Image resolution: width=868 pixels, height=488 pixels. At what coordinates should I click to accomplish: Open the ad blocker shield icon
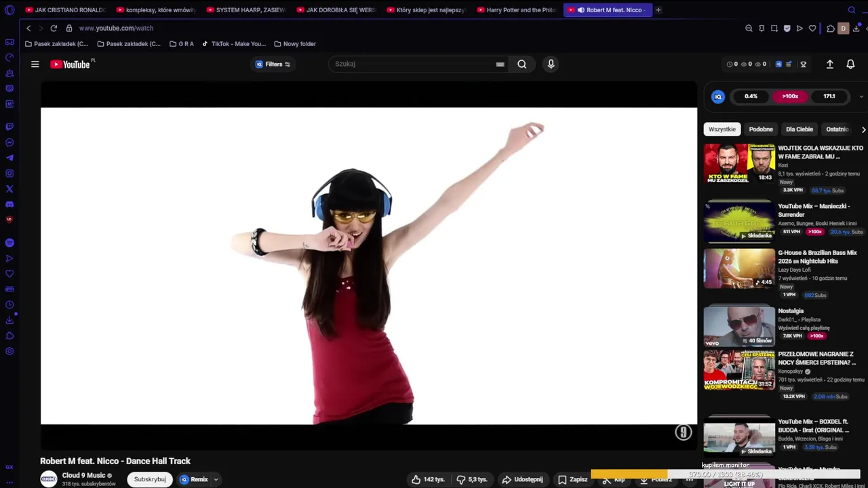click(x=787, y=28)
